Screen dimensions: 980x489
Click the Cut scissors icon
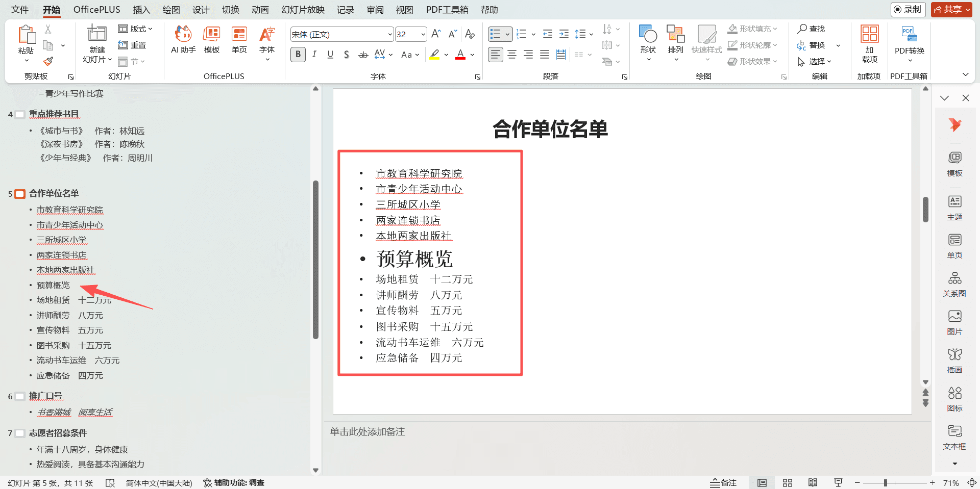click(x=48, y=29)
